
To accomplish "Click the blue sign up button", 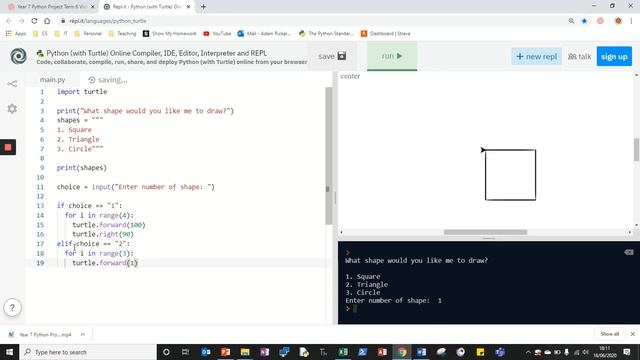I will pyautogui.click(x=614, y=57).
